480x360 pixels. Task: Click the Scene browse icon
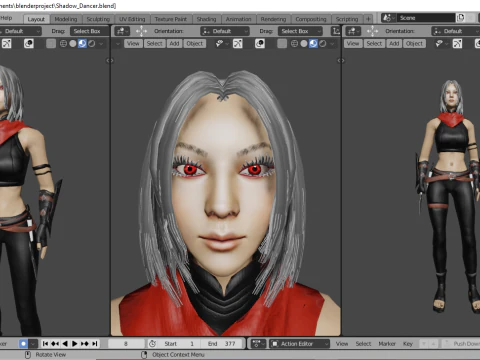389,18
